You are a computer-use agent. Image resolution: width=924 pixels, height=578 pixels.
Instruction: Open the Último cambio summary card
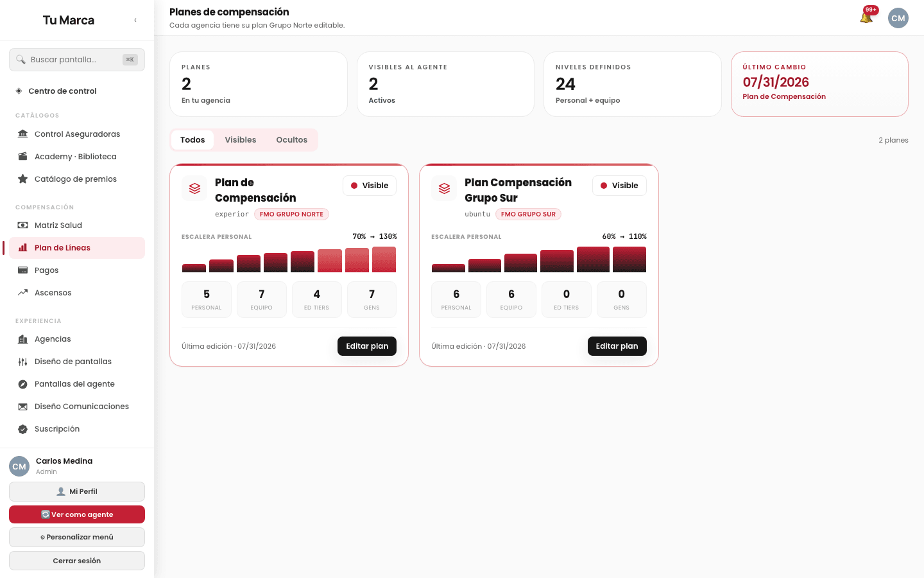click(x=819, y=84)
